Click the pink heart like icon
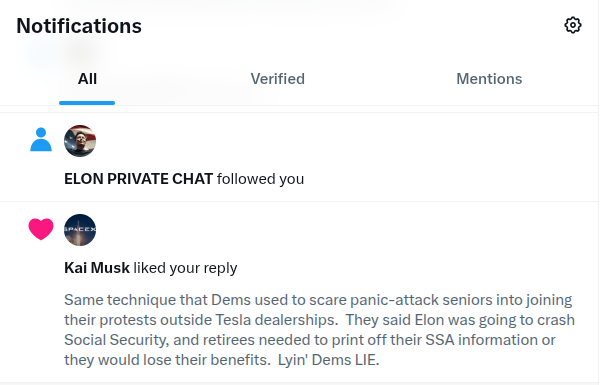The height and width of the screenshot is (385, 604). (x=41, y=229)
